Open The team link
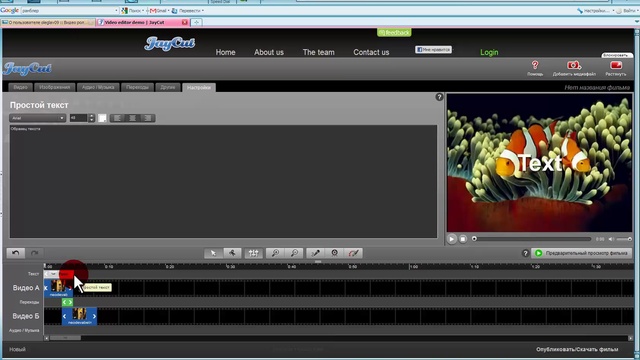640x360 pixels. (x=318, y=52)
